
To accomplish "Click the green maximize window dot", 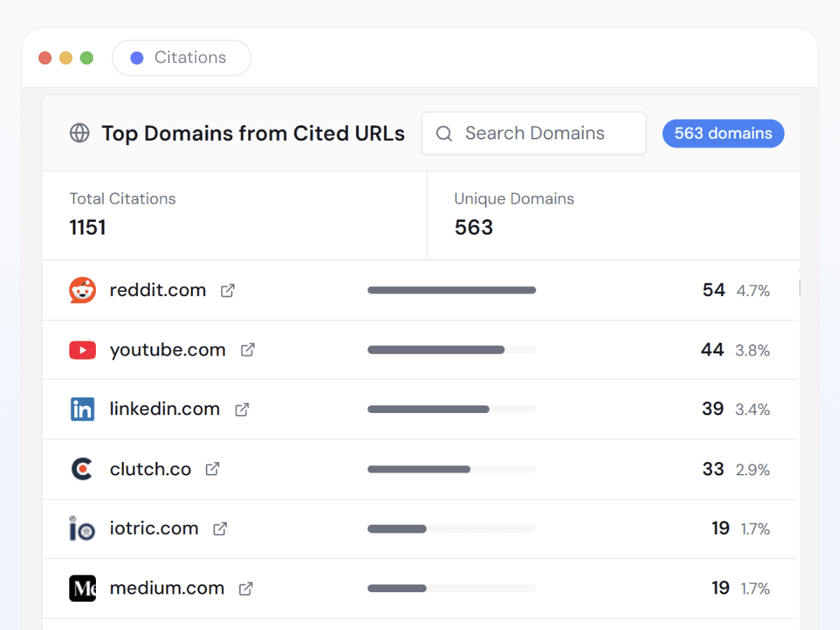I will pos(87,57).
